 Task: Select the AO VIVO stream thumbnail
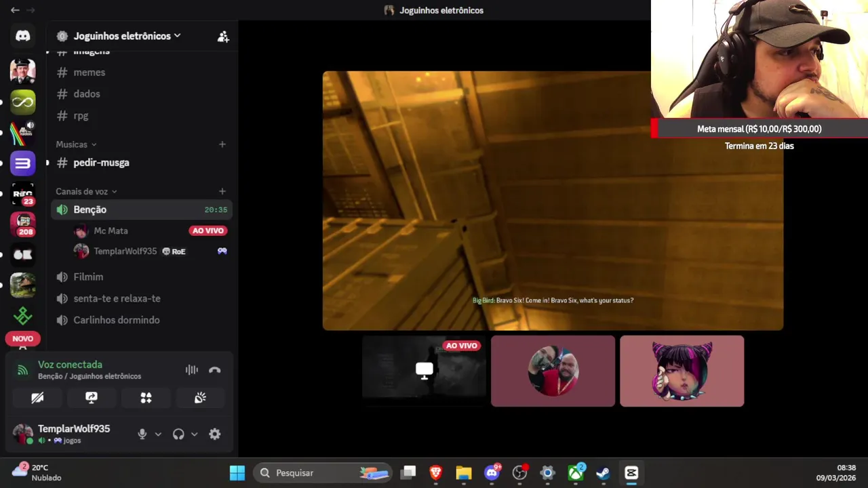tap(424, 371)
